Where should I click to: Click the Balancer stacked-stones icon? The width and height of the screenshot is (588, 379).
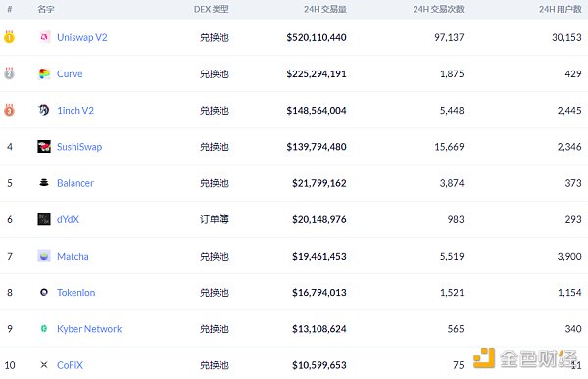pos(44,183)
